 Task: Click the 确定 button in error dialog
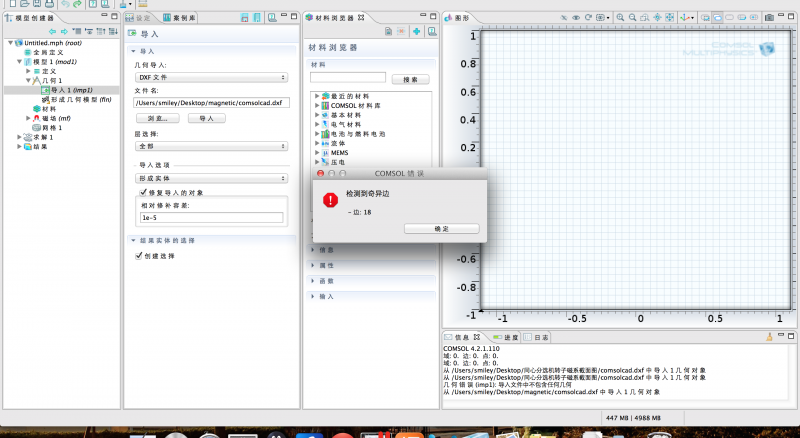(442, 229)
